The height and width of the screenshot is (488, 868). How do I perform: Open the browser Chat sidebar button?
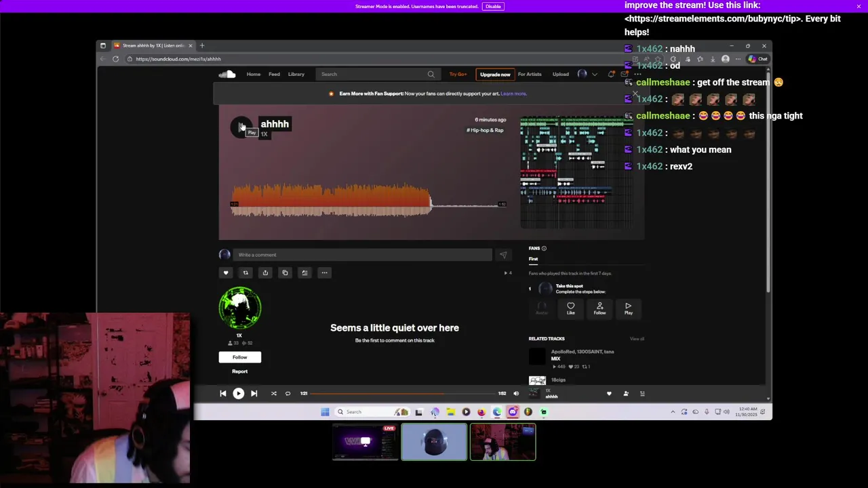click(758, 59)
